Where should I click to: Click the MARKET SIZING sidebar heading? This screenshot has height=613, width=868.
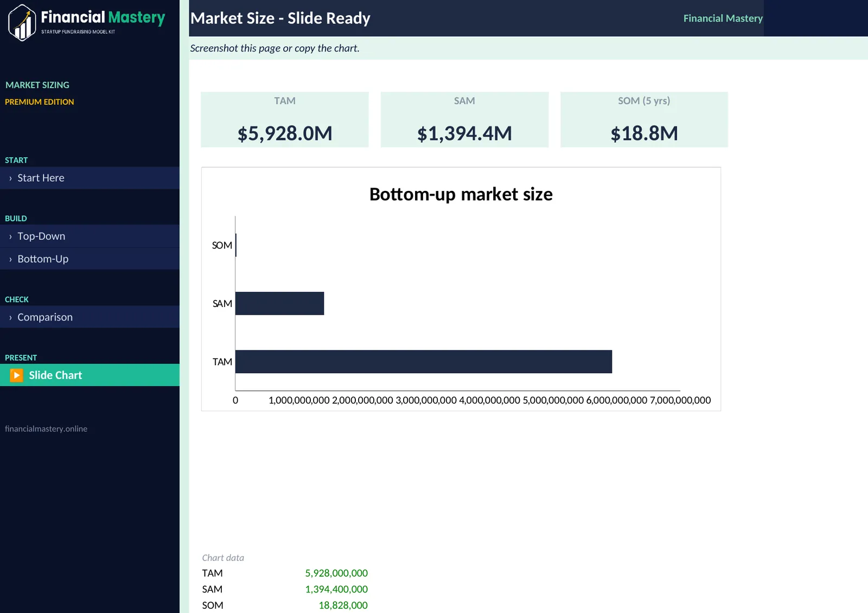tap(37, 85)
